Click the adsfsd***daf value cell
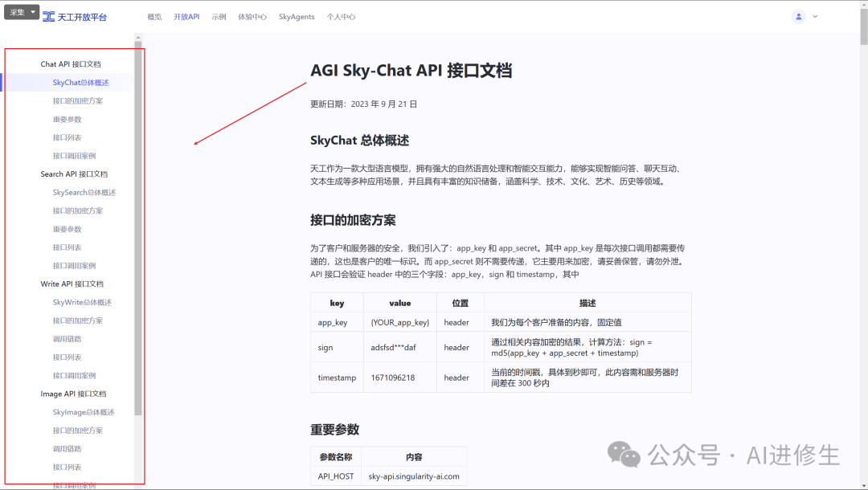The image size is (868, 490). [400, 347]
